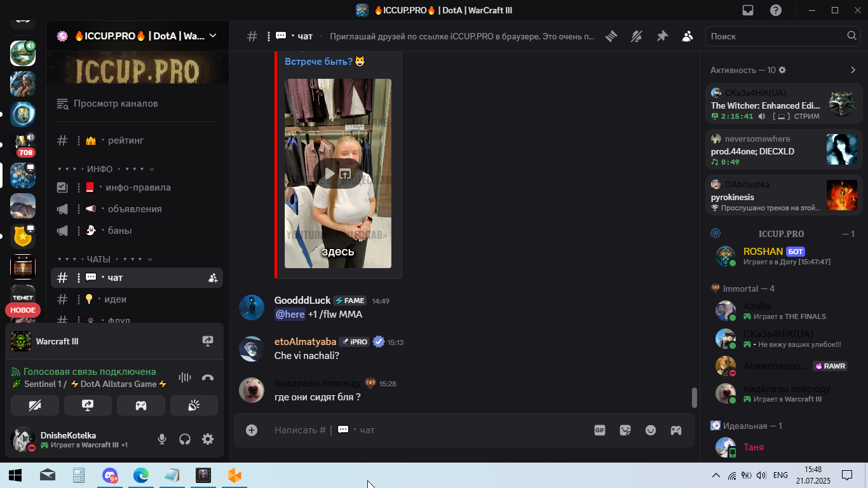Open the идеи channel

(x=137, y=299)
